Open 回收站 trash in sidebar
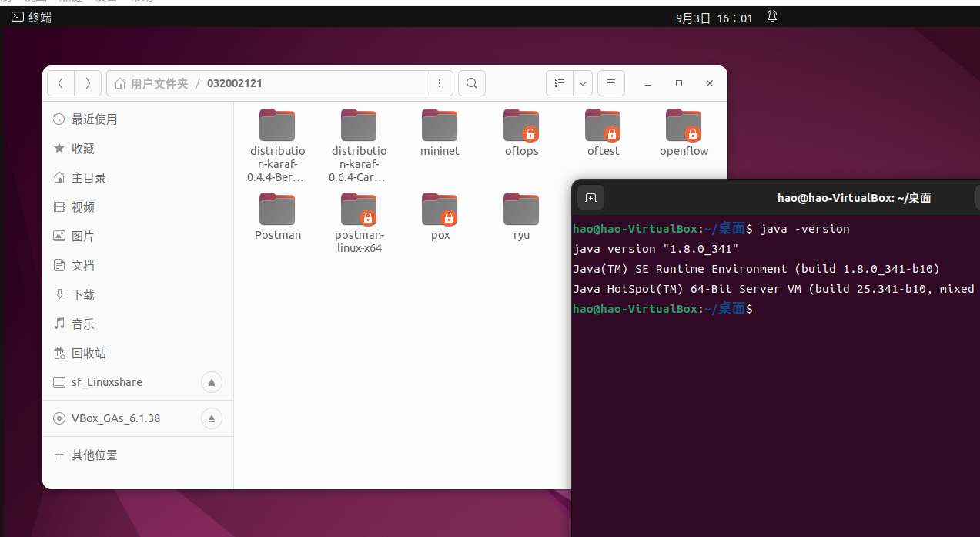This screenshot has width=980, height=537. pyautogui.click(x=138, y=354)
